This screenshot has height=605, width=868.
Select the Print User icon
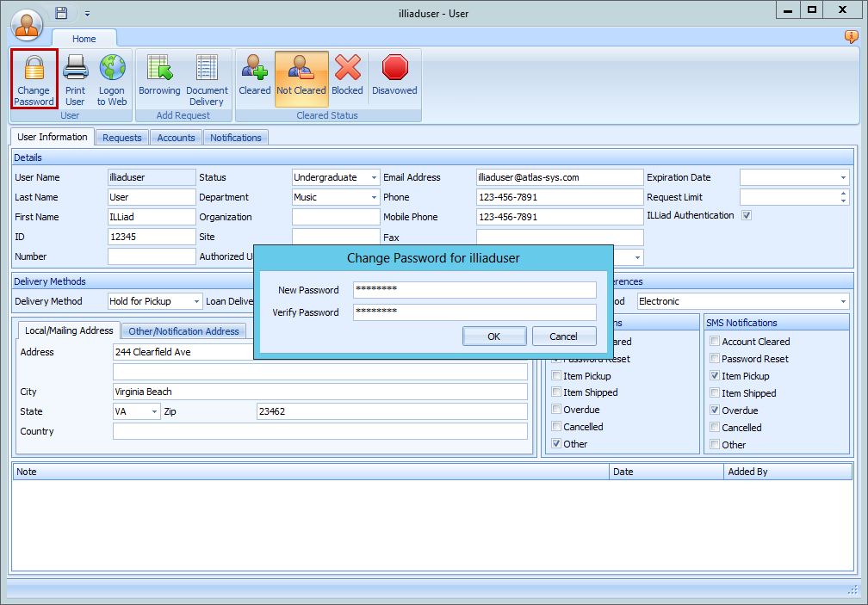pyautogui.click(x=75, y=78)
